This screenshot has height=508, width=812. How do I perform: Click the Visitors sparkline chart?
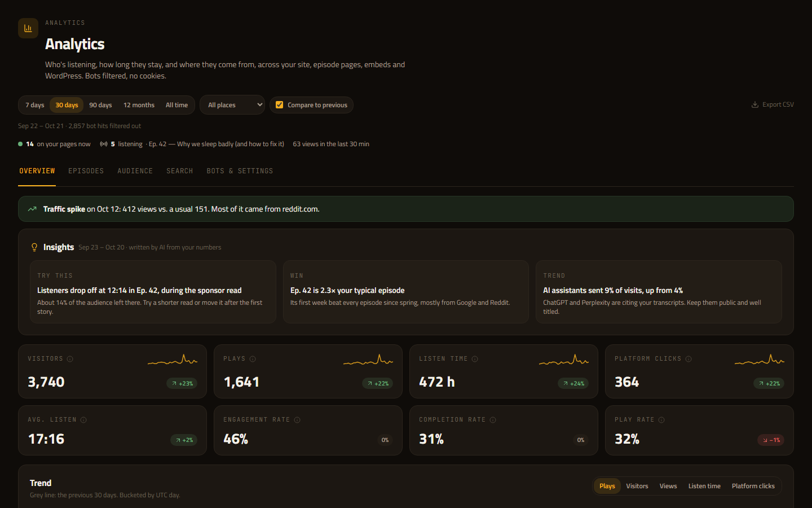(173, 360)
